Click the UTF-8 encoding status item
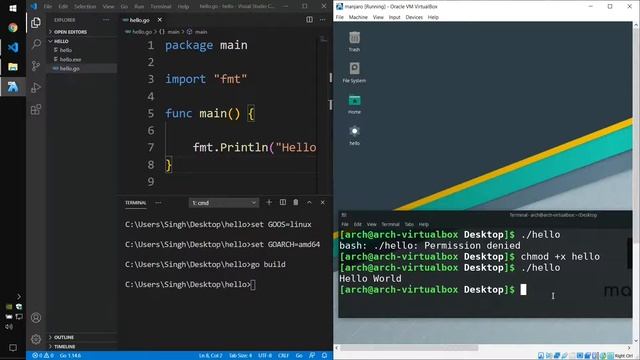Image resolution: width=640 pixels, height=360 pixels. tap(265, 356)
